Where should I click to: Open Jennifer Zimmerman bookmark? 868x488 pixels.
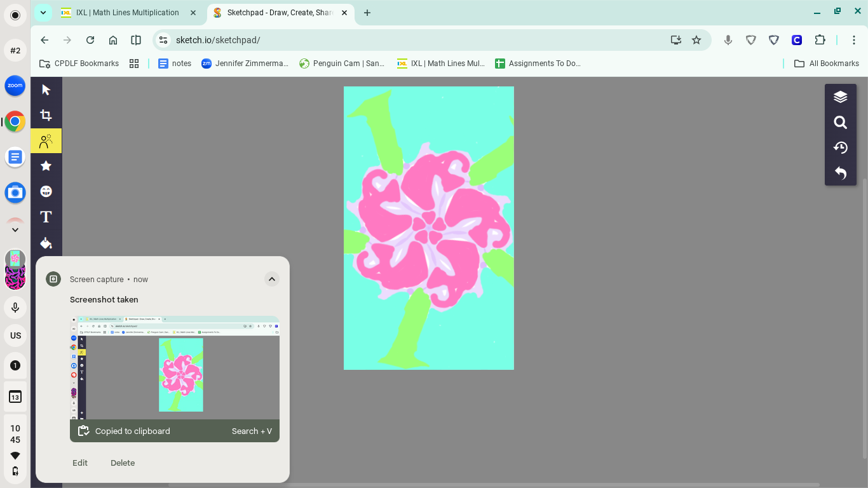[x=245, y=64]
